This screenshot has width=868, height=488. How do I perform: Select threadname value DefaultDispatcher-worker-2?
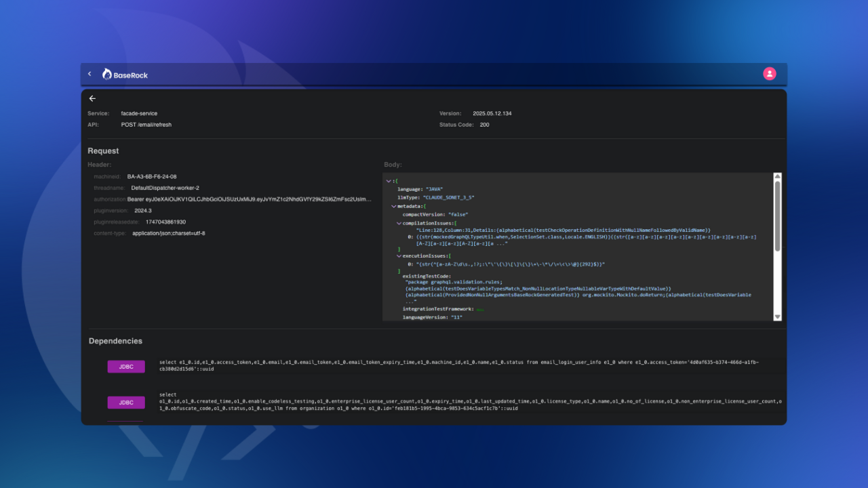point(165,188)
